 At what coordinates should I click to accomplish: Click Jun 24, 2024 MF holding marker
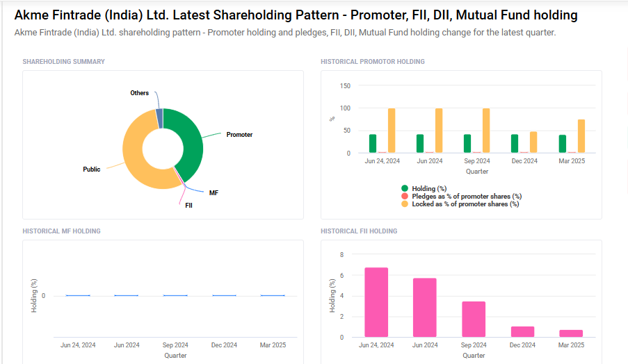[x=78, y=296]
